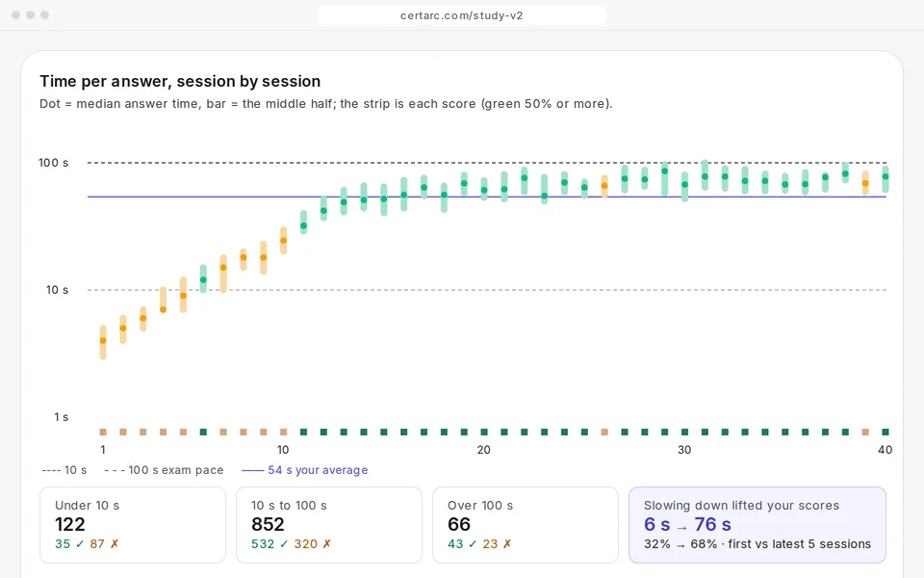This screenshot has height=578, width=924.
Task: Click the count '66' in Over 100 s card
Action: (x=459, y=524)
